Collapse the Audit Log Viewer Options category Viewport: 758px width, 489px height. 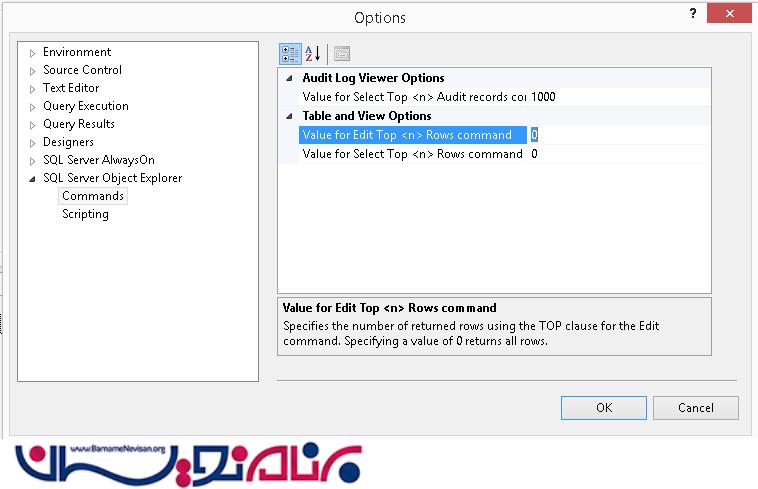tap(289, 78)
